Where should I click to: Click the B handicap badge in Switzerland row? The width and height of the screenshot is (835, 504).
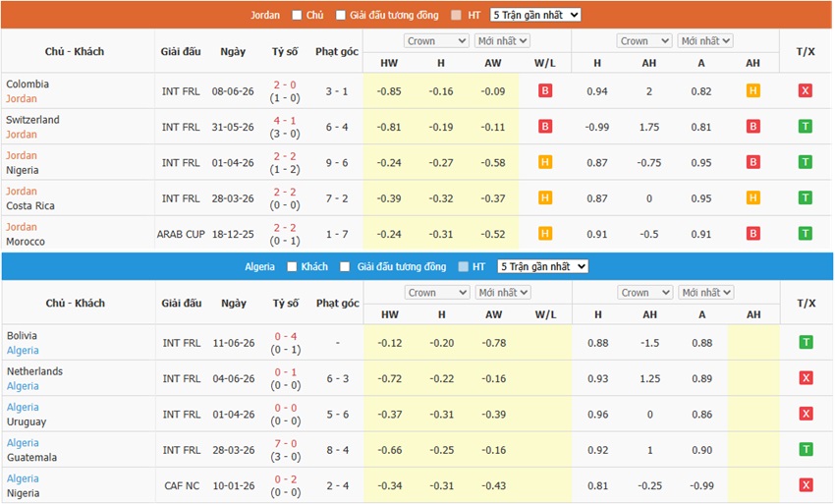[752, 127]
